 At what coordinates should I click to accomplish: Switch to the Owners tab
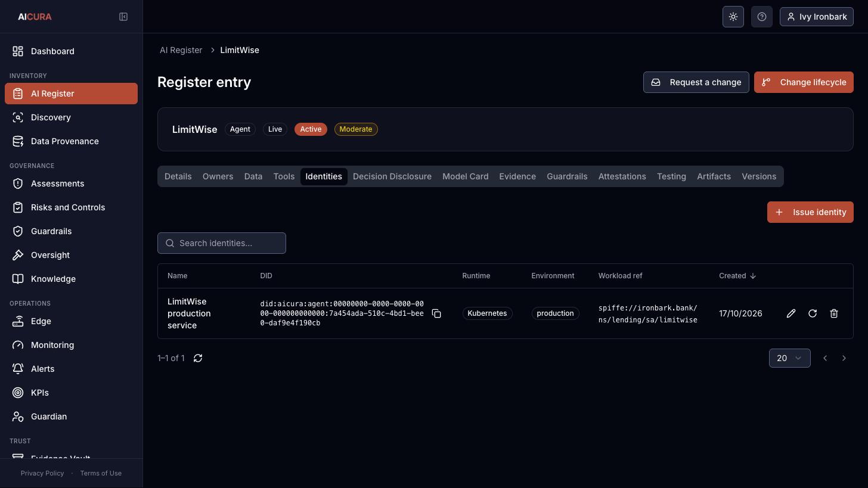tap(218, 176)
